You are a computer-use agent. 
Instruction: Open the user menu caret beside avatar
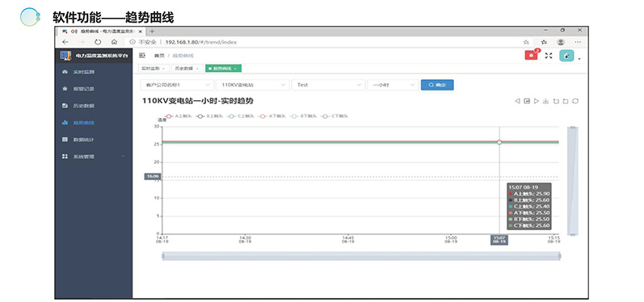pos(579,59)
